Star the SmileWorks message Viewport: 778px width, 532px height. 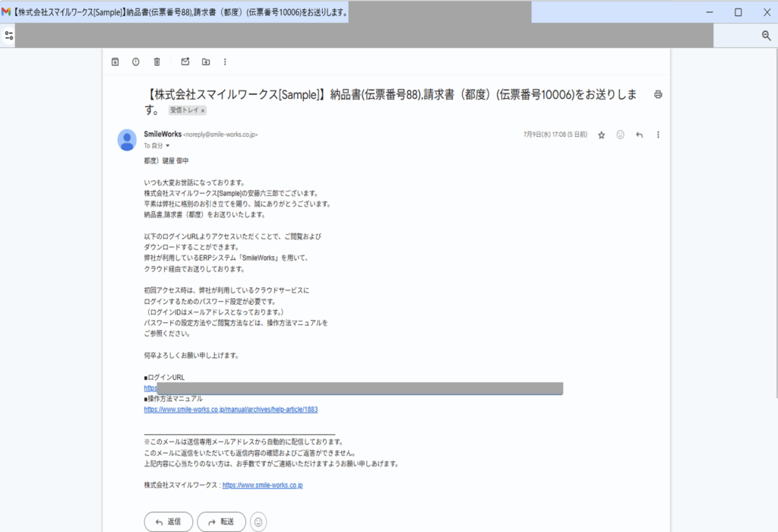click(602, 135)
